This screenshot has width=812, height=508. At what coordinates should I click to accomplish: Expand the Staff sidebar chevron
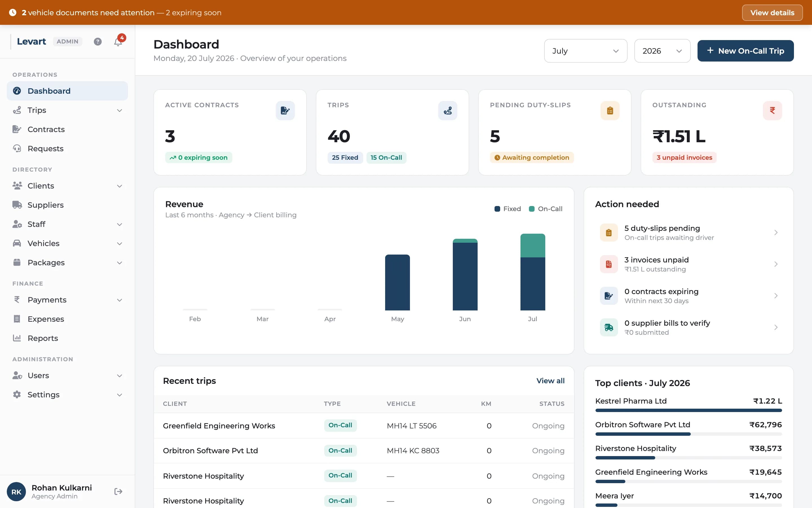click(x=120, y=224)
